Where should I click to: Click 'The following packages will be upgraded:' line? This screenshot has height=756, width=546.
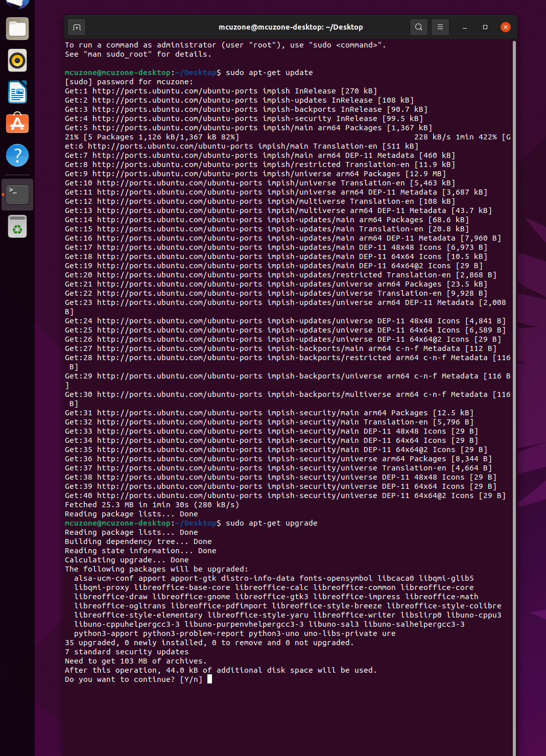[156, 569]
